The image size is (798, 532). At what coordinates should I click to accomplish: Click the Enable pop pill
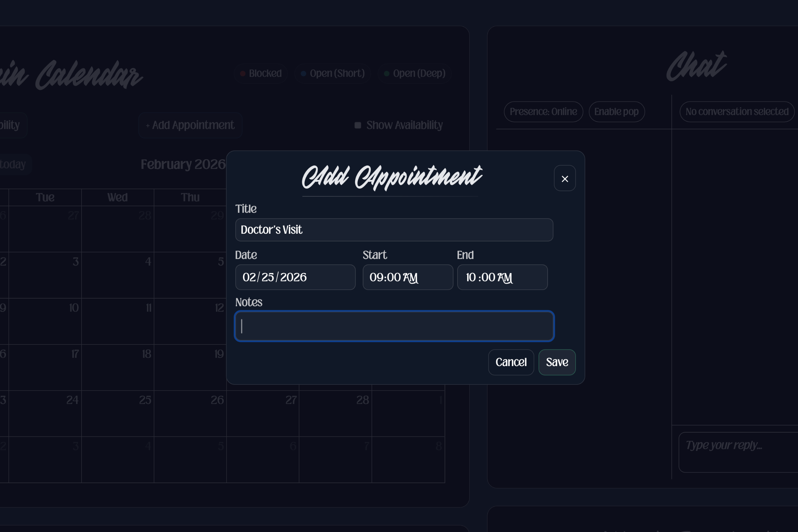[x=616, y=112]
